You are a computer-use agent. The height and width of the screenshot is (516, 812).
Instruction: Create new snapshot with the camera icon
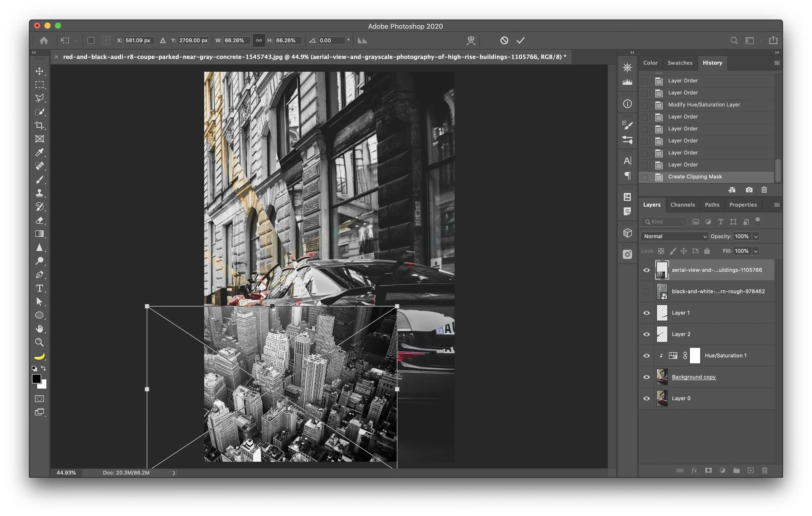coord(749,190)
